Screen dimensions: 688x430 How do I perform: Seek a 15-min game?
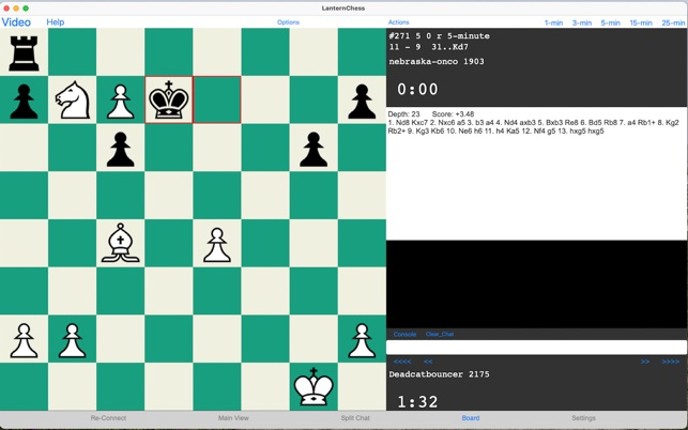pos(641,23)
